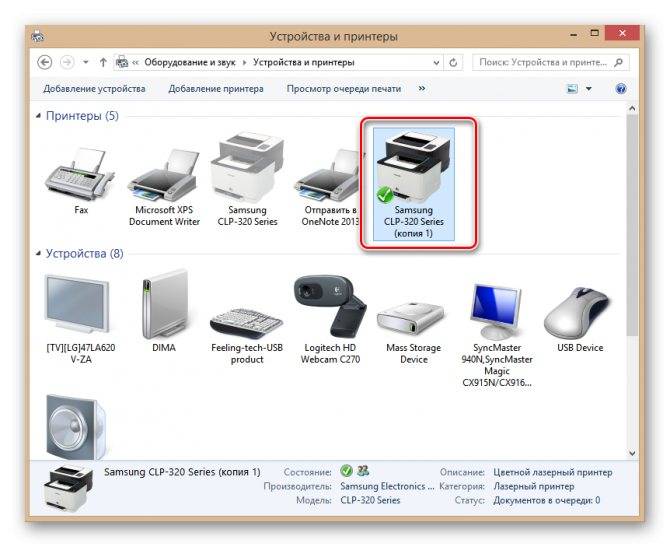Click the shared status icon in details pane
This screenshot has width=670, height=547.
coord(363,471)
